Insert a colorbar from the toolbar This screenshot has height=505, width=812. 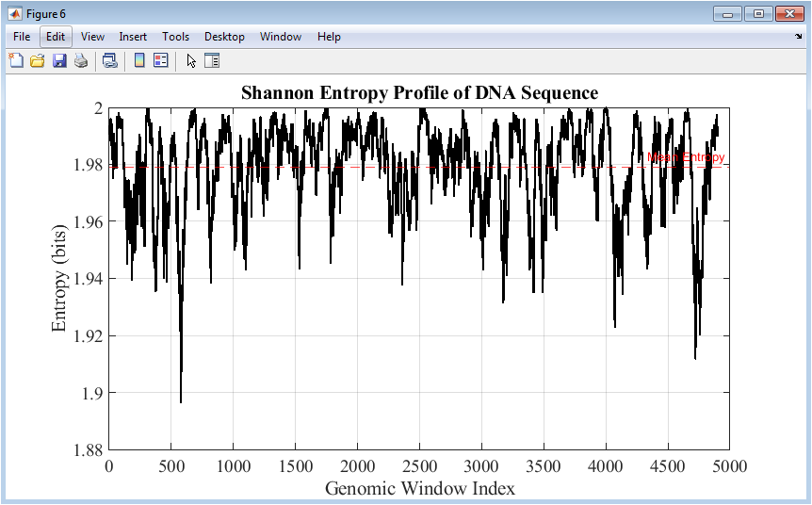(x=139, y=61)
